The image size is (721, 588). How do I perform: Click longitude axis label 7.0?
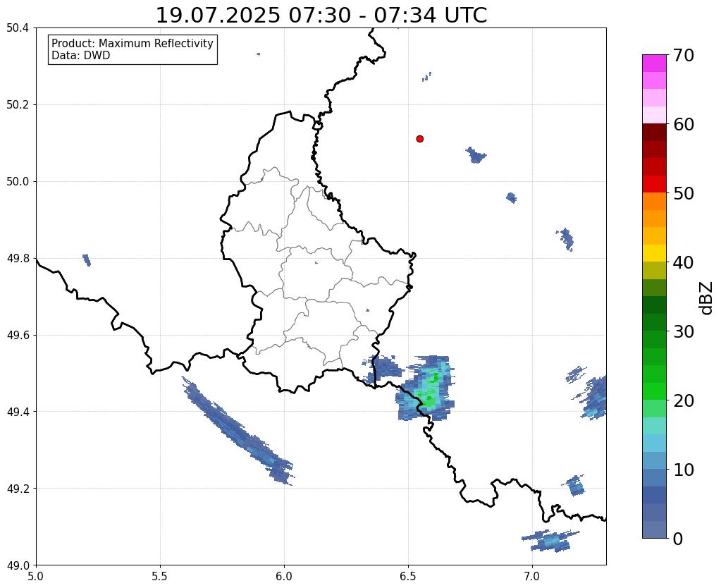pos(532,576)
